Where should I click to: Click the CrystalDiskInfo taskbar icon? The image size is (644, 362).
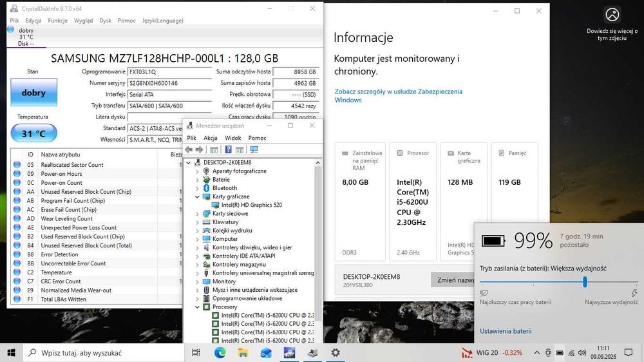click(x=289, y=352)
